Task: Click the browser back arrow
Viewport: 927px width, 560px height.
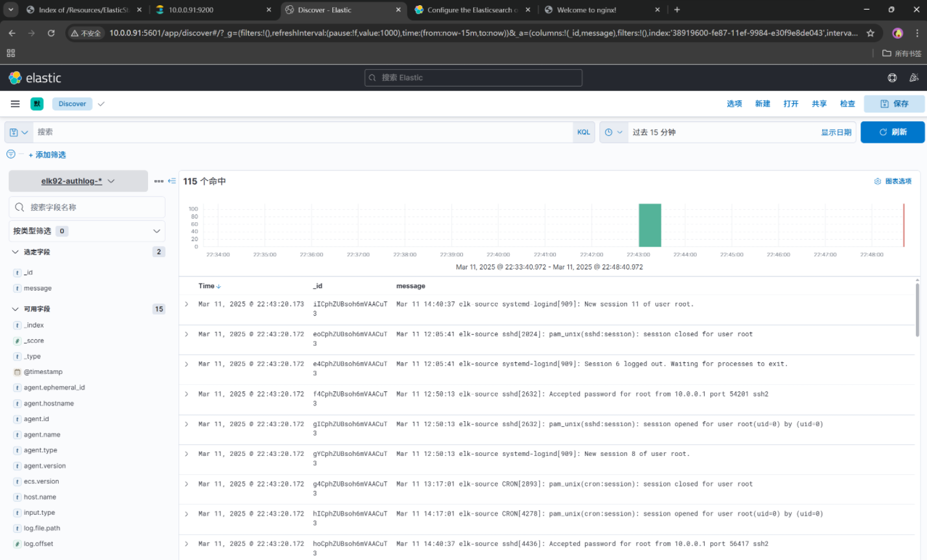Action: (x=12, y=33)
